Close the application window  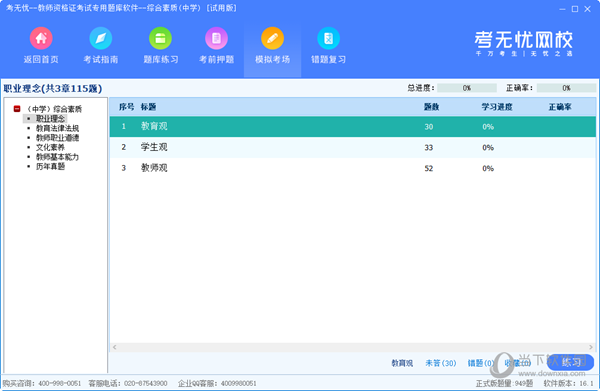(x=587, y=9)
